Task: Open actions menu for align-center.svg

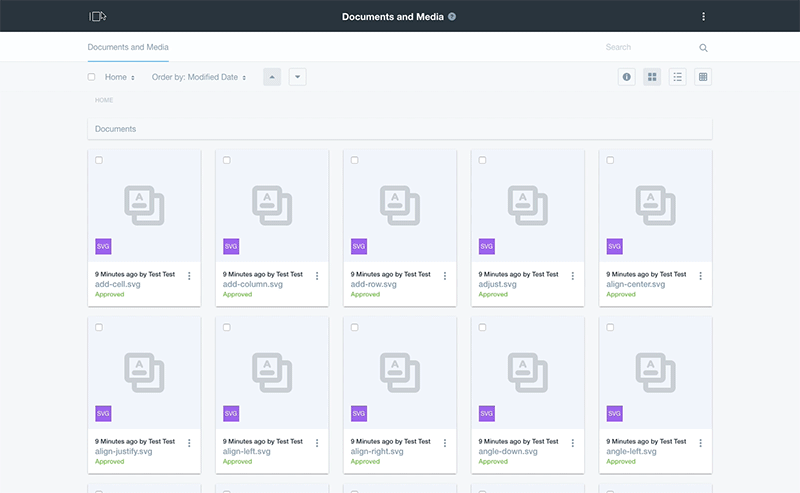Action: click(701, 276)
